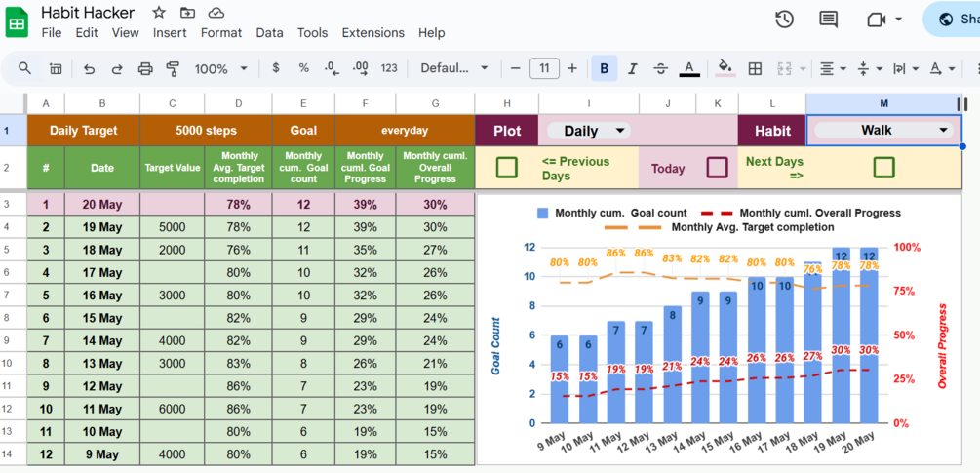Expand horizontal align options
This screenshot has height=473, width=980.
pos(843,68)
